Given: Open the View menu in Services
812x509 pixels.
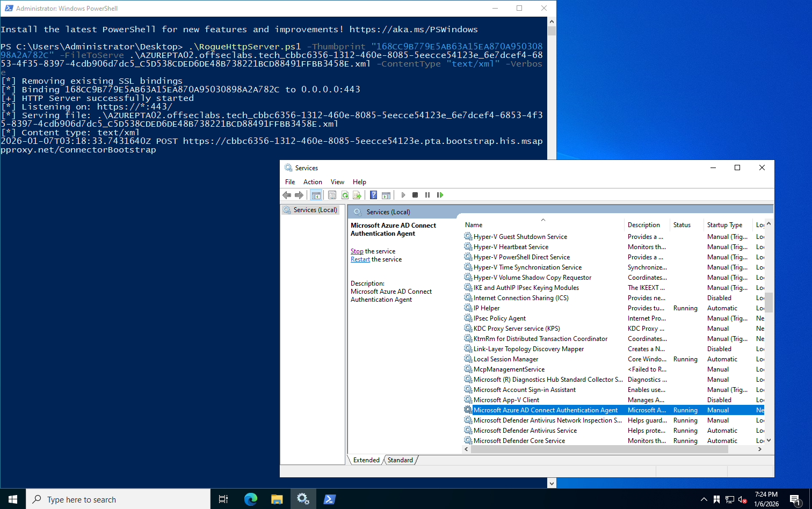Looking at the screenshot, I should [337, 182].
